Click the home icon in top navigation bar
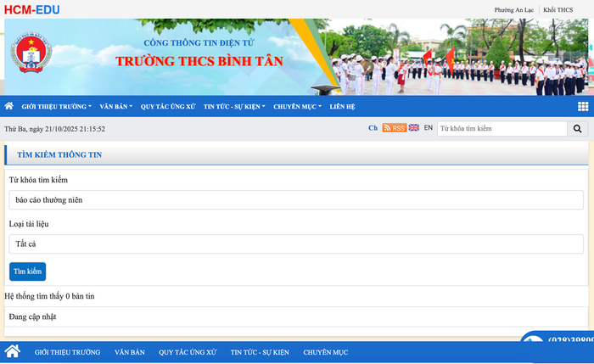 9,106
